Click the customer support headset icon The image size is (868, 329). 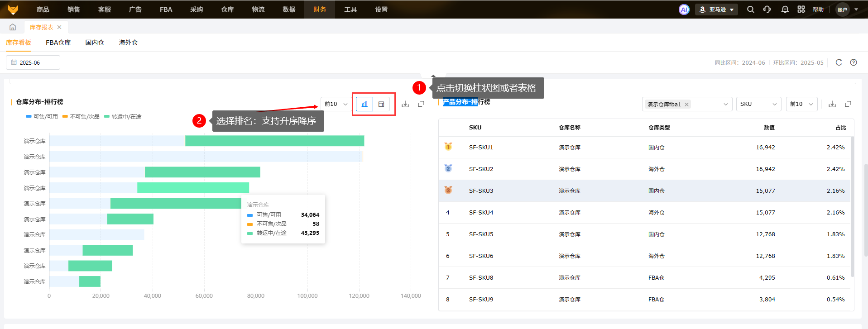(767, 10)
